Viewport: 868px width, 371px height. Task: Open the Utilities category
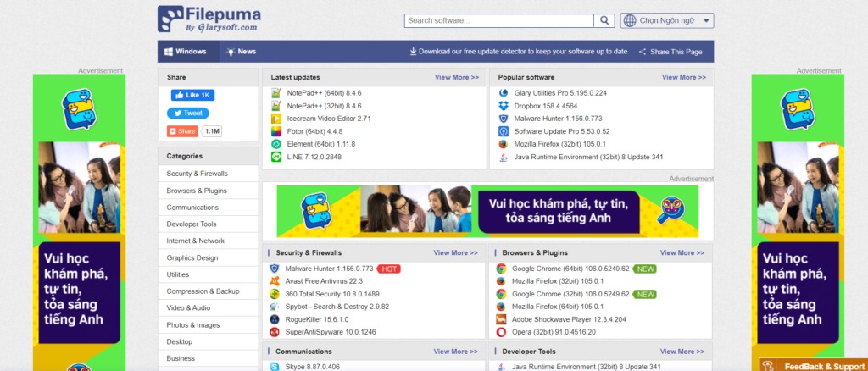(x=209, y=274)
